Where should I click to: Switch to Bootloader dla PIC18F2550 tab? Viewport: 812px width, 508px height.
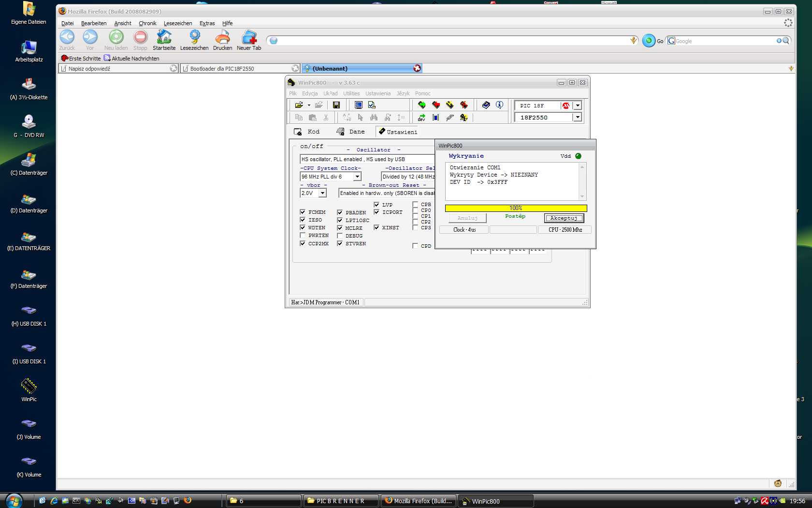240,69
